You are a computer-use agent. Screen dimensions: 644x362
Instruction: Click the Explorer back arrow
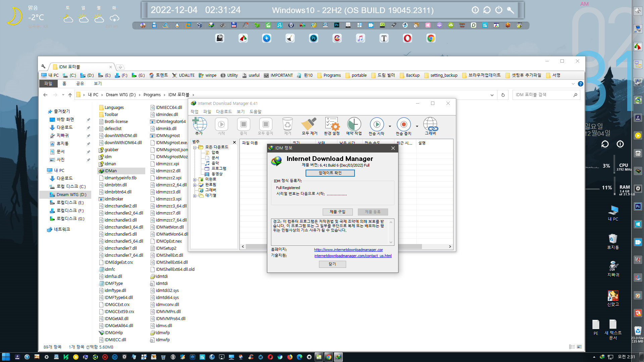(45, 95)
